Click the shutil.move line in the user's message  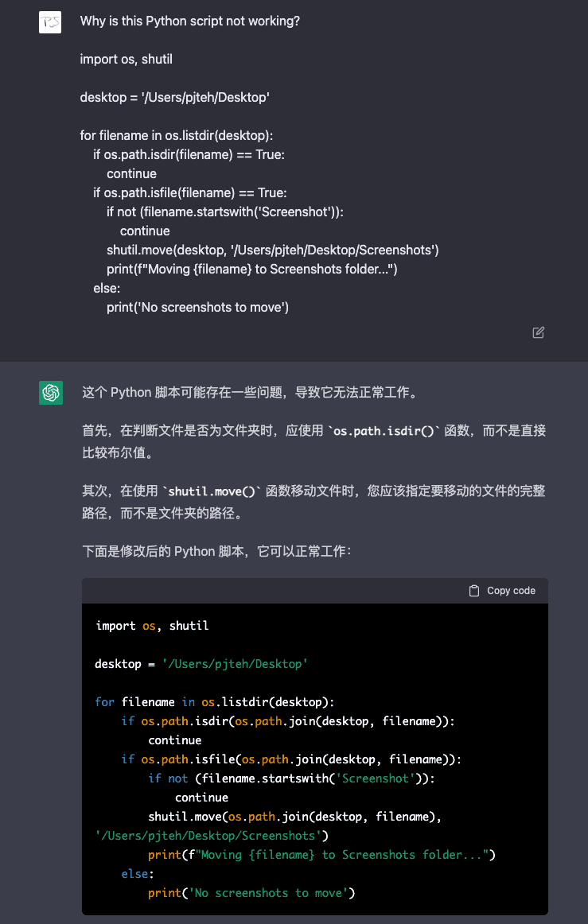point(273,250)
